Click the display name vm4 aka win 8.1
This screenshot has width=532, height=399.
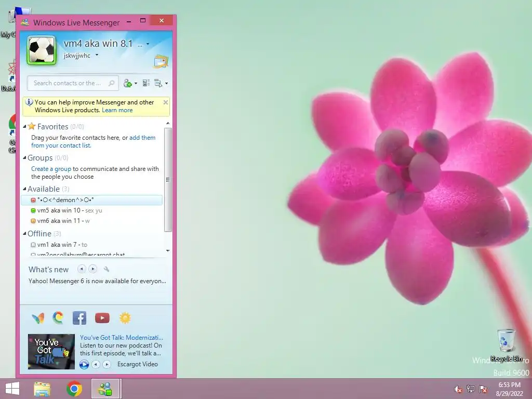[98, 44]
